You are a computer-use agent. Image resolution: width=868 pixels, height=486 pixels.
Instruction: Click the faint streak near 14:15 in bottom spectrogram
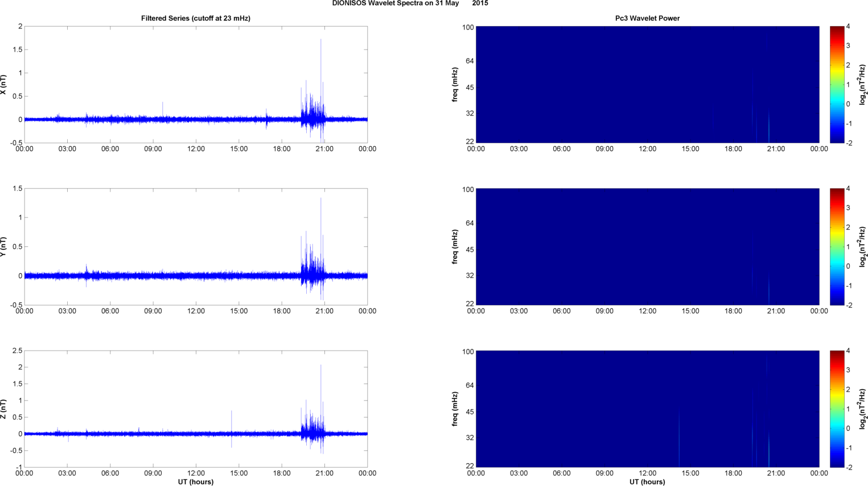point(679,438)
